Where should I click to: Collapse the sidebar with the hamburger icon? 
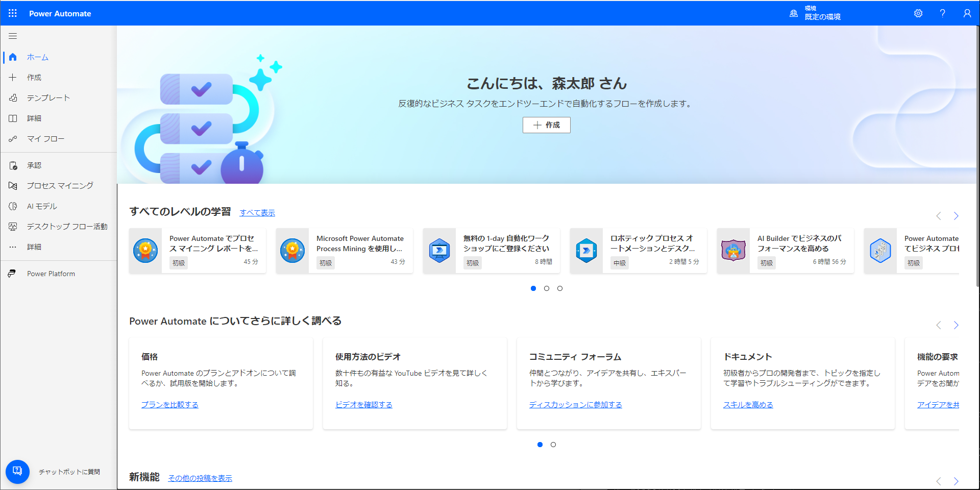tap(13, 36)
